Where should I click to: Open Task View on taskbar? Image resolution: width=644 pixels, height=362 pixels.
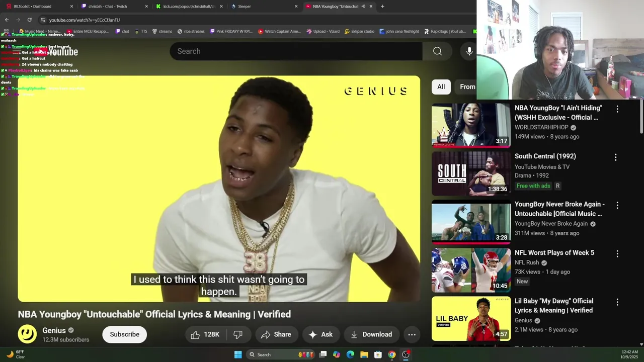pyautogui.click(x=323, y=354)
